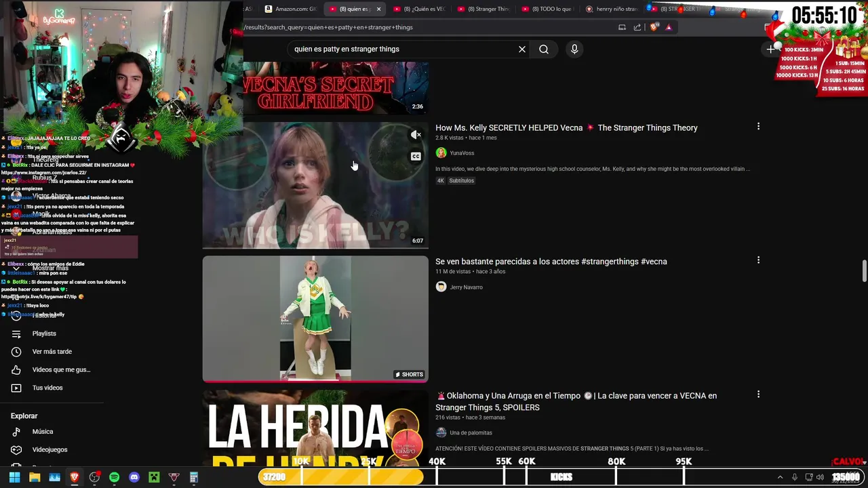
Task: Open 'Tus videos' in sidebar
Action: pyautogui.click(x=47, y=388)
